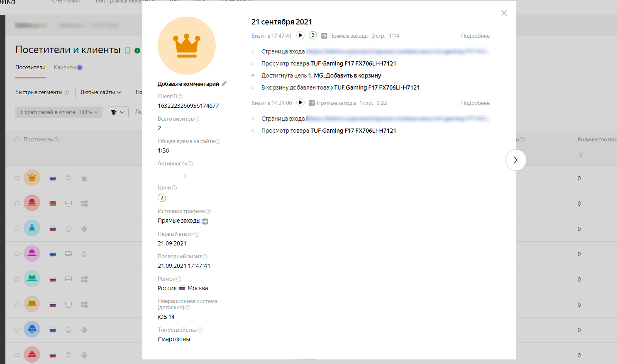Select the Посетители tab
Image resolution: width=617 pixels, height=364 pixels.
[x=30, y=68]
